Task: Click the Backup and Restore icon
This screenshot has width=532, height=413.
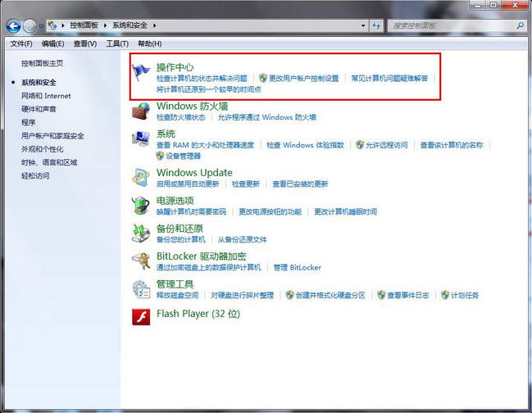Action: tap(140, 233)
